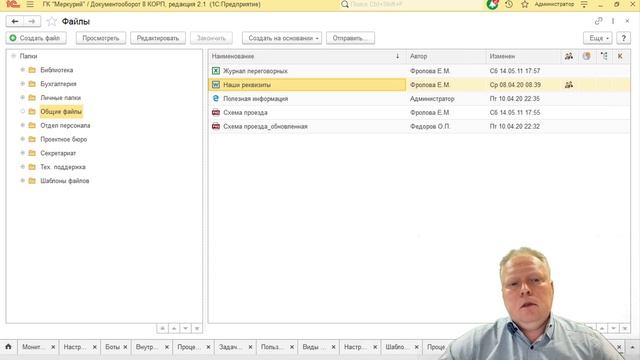Image resolution: width=640 pixels, height=360 pixels.
Task: Click the Редактировать button
Action: pyautogui.click(x=158, y=38)
